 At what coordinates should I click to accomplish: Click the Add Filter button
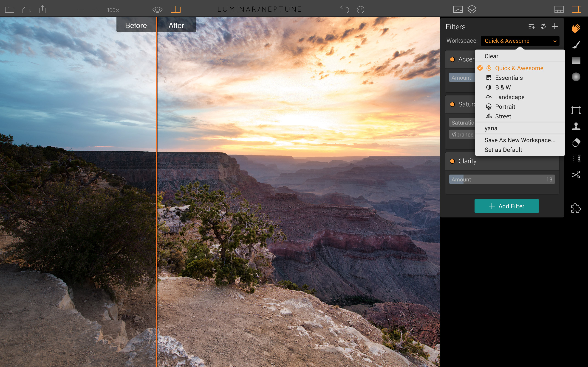coord(506,206)
